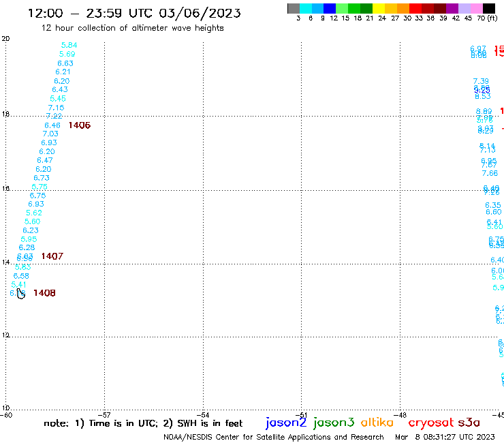Click the wave height value '7.66'
Viewport: 504px width, 443px height.
(490, 173)
